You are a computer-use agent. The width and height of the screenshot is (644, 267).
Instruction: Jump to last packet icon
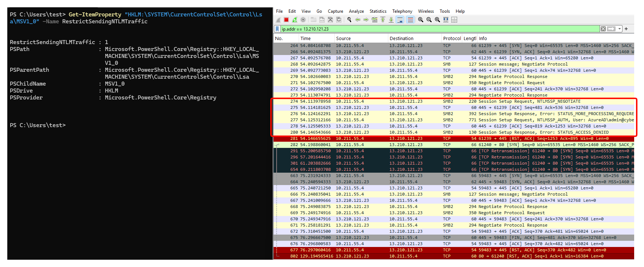(x=391, y=20)
